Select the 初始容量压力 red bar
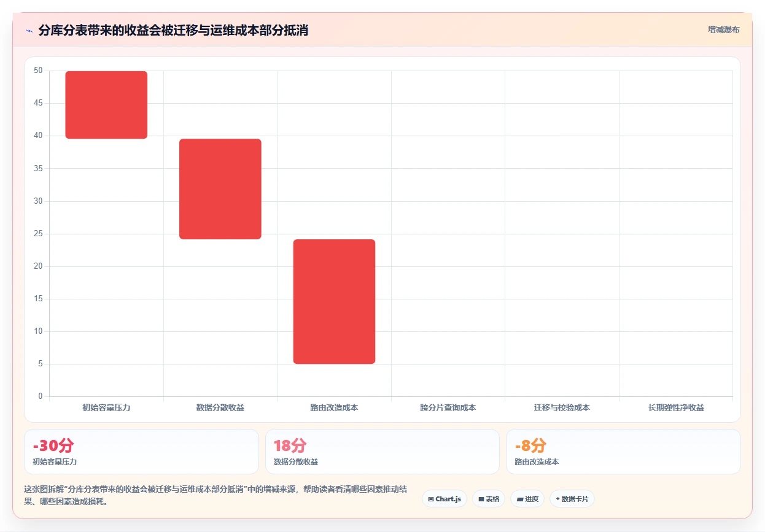 pos(106,105)
